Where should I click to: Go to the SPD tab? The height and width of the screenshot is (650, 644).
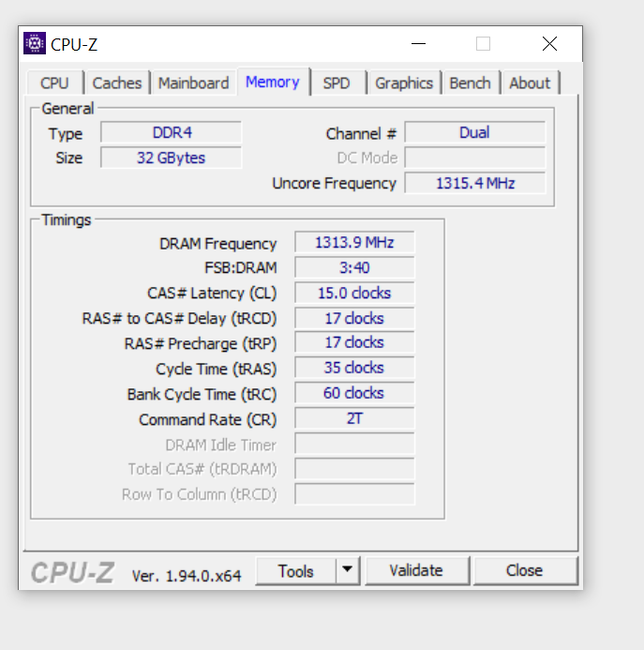337,83
